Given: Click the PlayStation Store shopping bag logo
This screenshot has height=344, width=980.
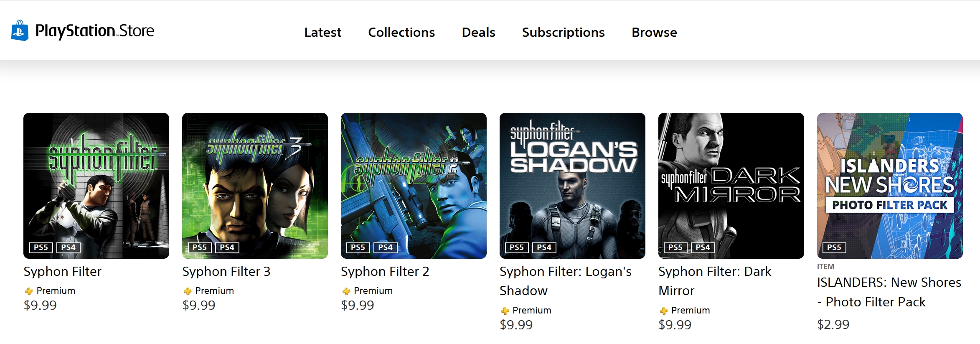Looking at the screenshot, I should [x=20, y=31].
